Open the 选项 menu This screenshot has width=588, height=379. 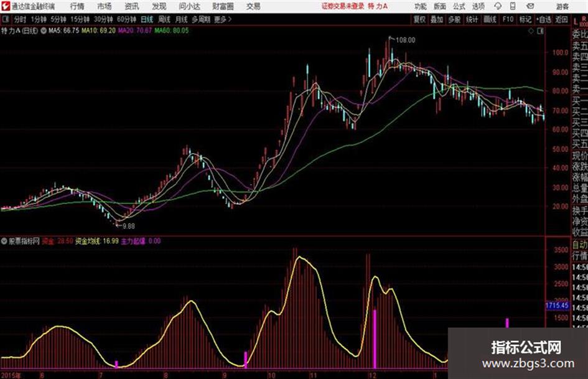pos(478,6)
